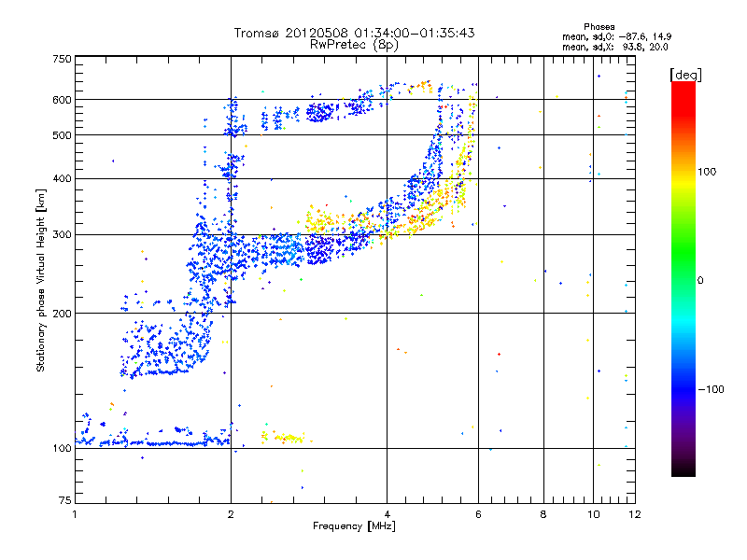Click the colorbar value label '100'
The image size is (747, 560).
click(x=707, y=172)
